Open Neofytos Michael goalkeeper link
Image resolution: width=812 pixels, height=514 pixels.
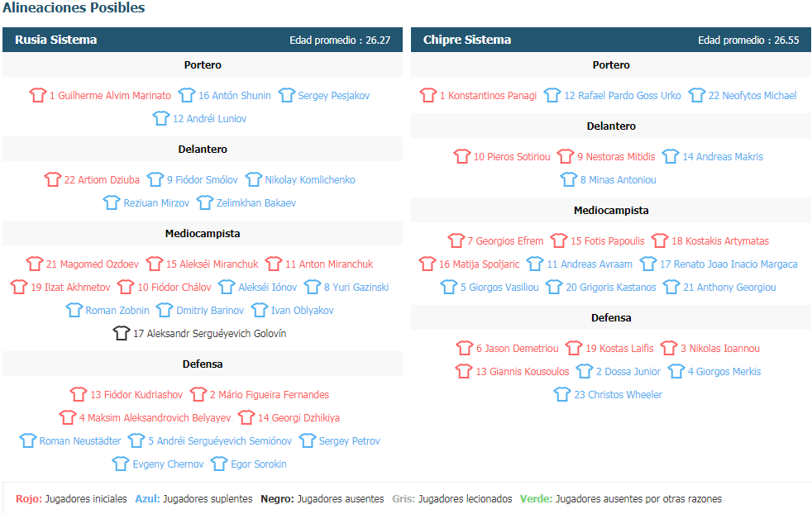pyautogui.click(x=752, y=95)
